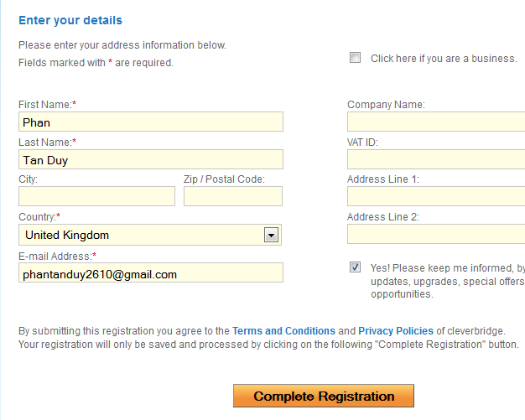525x420 pixels.
Task: Click the 'Click here if you are a business' text
Action: [444, 59]
